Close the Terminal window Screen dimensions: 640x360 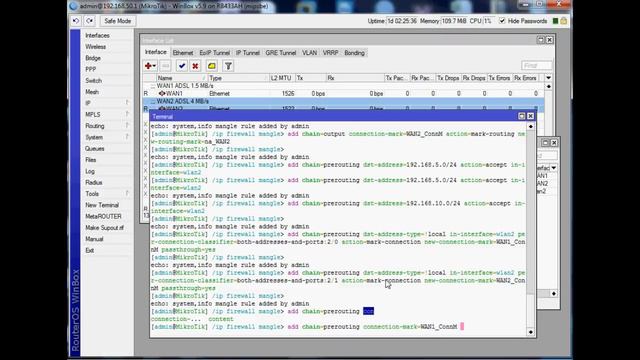(x=530, y=116)
